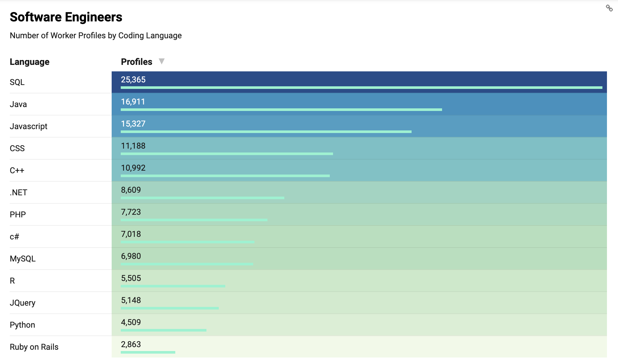Click the SQL green progress bar
The height and width of the screenshot is (364, 618).
point(361,88)
